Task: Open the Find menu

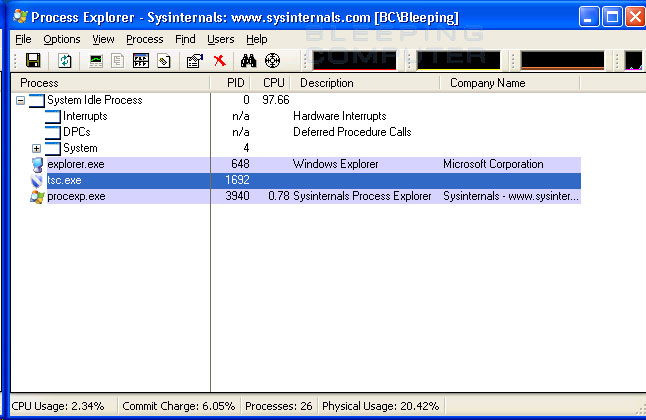Action: point(185,39)
